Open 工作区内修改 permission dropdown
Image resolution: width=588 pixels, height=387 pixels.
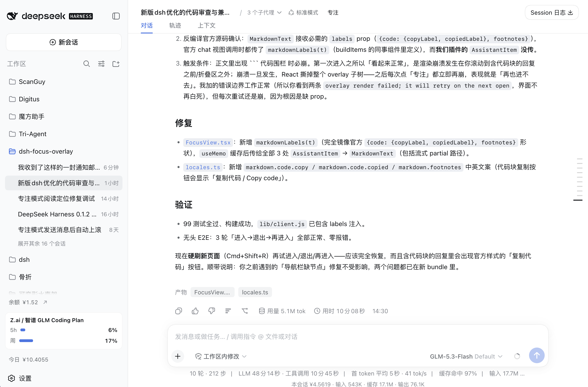click(221, 356)
